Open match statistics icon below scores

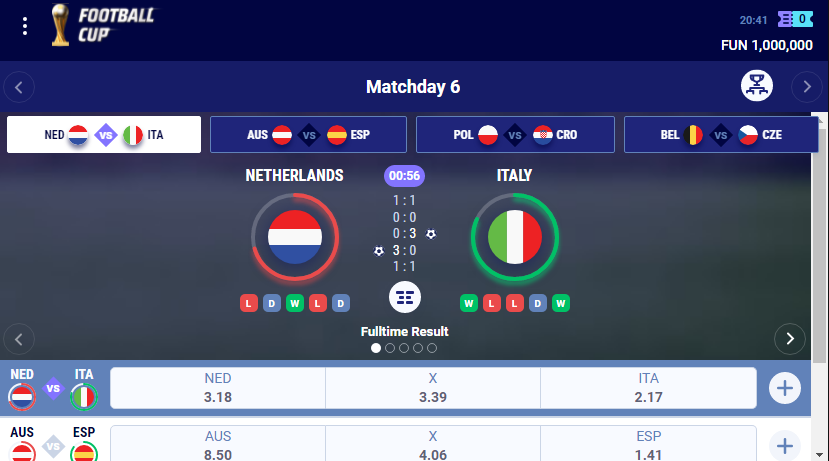(405, 297)
